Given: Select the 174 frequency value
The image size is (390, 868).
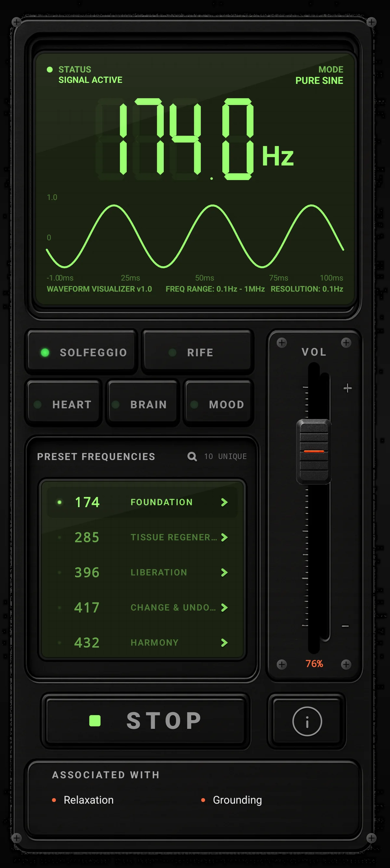Looking at the screenshot, I should click(x=87, y=502).
